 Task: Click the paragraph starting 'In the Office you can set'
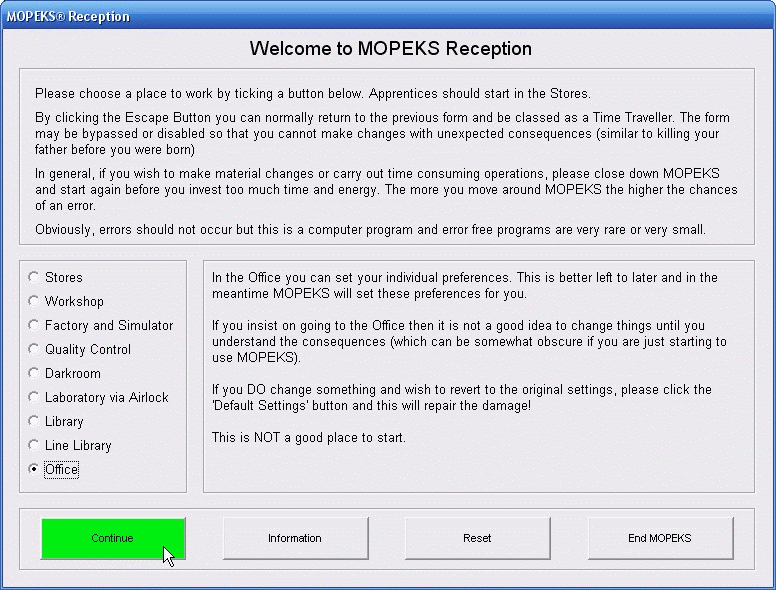click(x=464, y=285)
